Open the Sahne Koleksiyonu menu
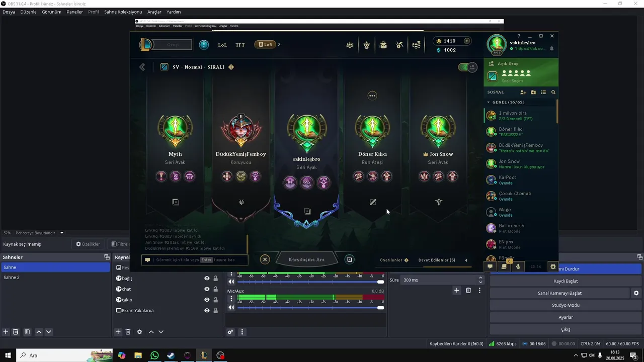This screenshot has height=362, width=644. [x=123, y=12]
